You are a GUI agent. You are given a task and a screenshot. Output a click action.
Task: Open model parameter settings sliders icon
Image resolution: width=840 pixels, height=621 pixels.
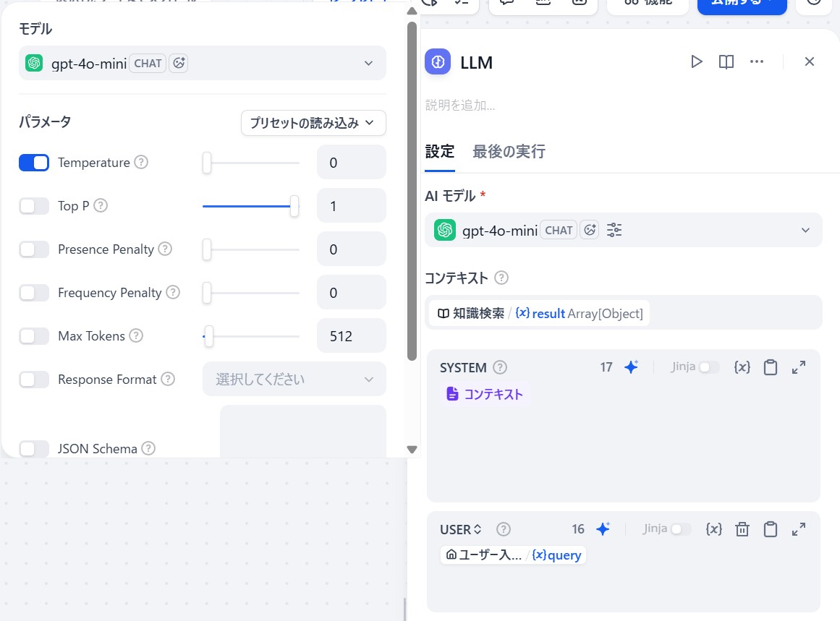click(x=614, y=229)
